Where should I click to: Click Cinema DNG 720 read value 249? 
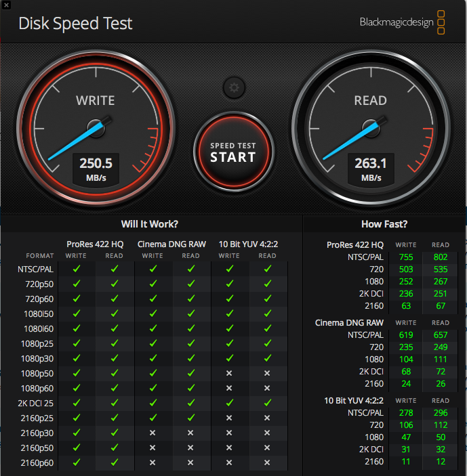click(x=441, y=347)
